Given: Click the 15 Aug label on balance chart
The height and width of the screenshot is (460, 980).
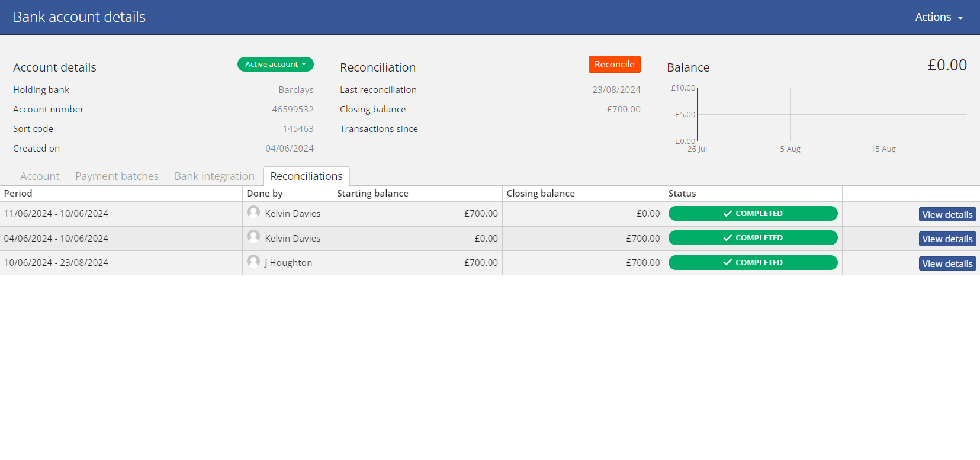Looking at the screenshot, I should (x=883, y=149).
